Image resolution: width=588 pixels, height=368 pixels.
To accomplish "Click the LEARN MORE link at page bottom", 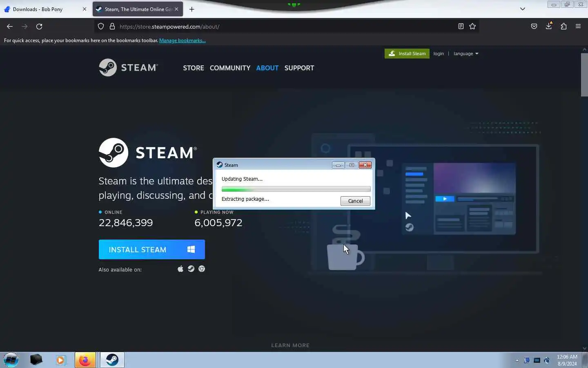I will tap(290, 345).
